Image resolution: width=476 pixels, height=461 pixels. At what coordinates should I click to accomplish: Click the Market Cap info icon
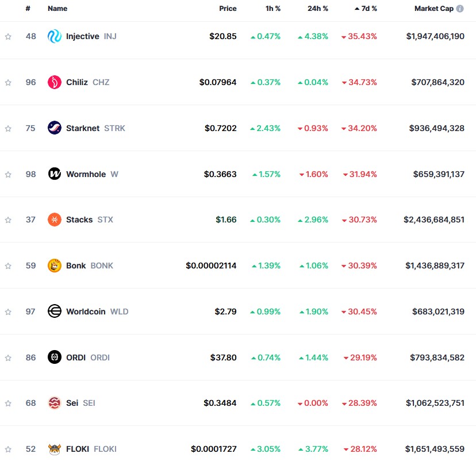[x=460, y=9]
